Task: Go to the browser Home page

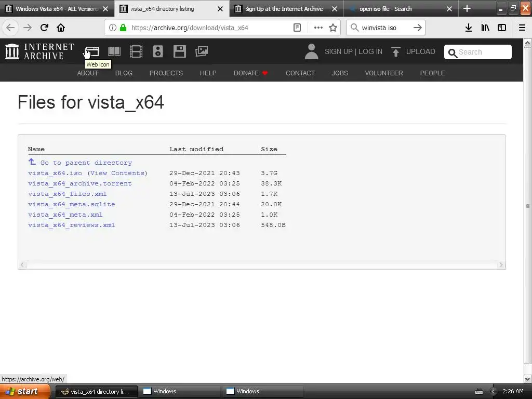Action: tap(61, 28)
